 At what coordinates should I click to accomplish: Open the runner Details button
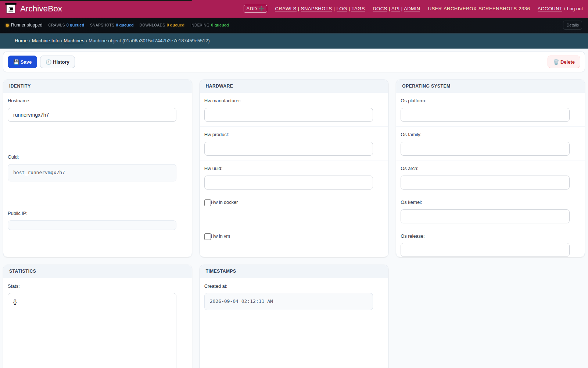coord(572,25)
